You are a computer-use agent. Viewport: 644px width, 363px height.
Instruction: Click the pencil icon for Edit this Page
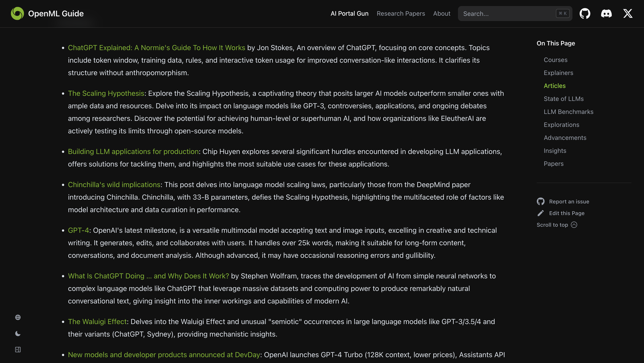click(x=540, y=213)
